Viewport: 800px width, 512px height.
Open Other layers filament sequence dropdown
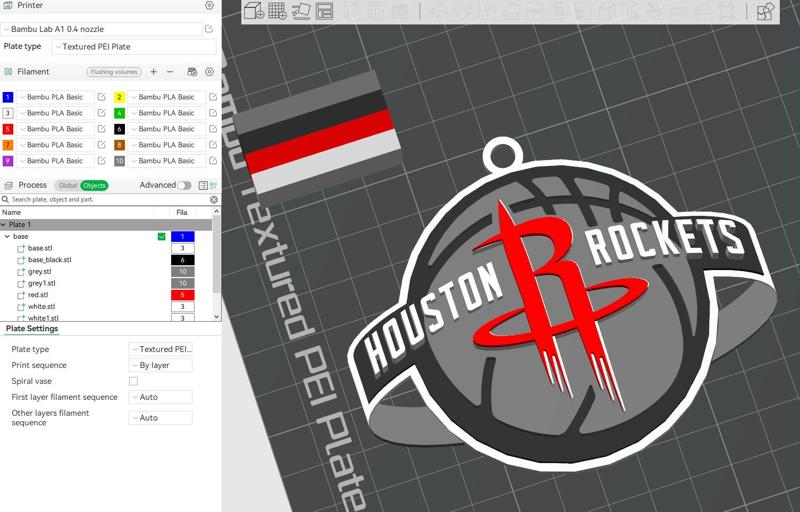[x=161, y=418]
